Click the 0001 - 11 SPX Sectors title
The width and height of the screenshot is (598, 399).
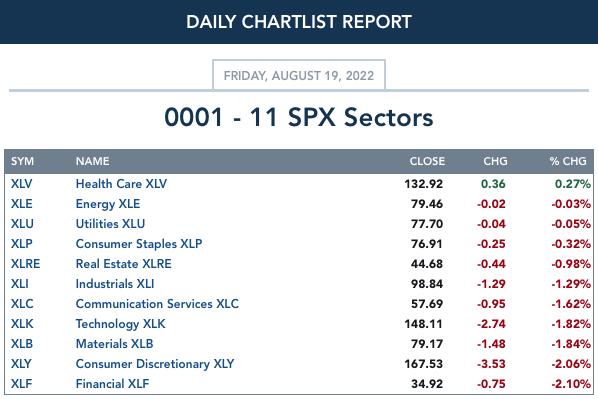coord(299,117)
